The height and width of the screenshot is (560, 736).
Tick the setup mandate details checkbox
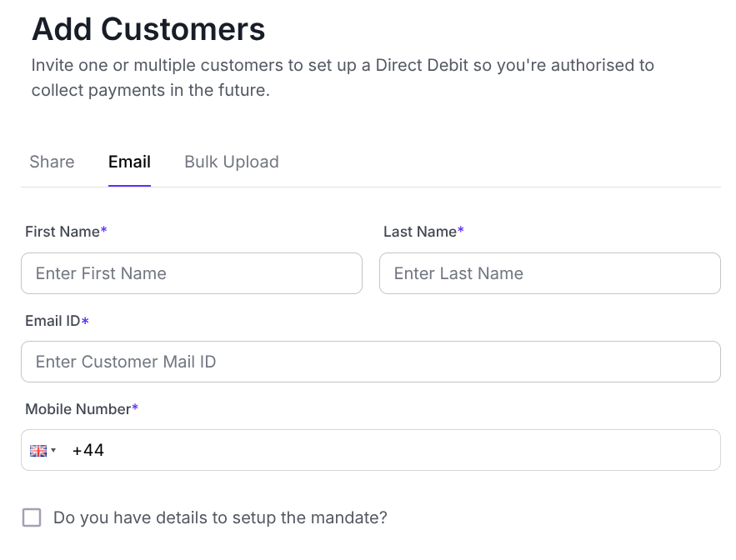click(x=32, y=517)
